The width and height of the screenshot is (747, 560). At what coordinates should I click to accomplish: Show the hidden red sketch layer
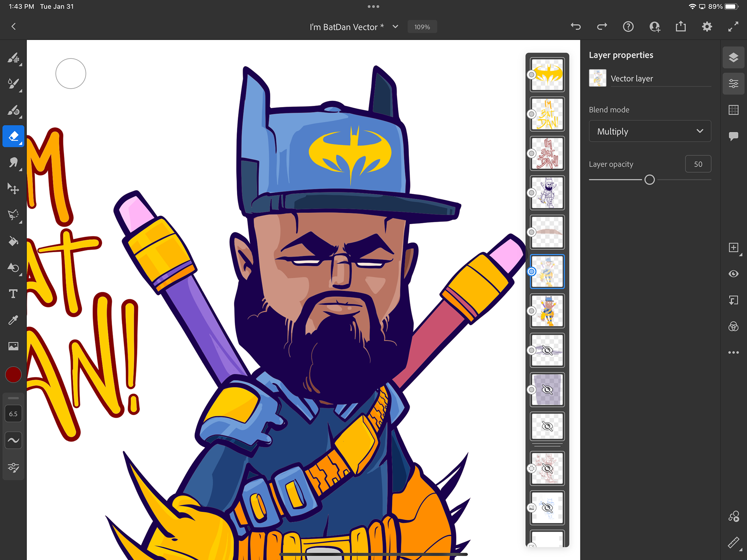coord(547,469)
